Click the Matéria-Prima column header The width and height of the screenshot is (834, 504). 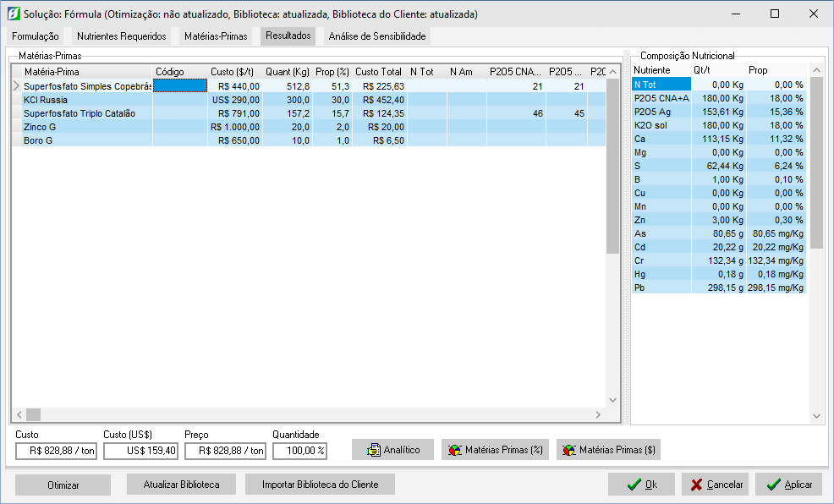(x=87, y=72)
